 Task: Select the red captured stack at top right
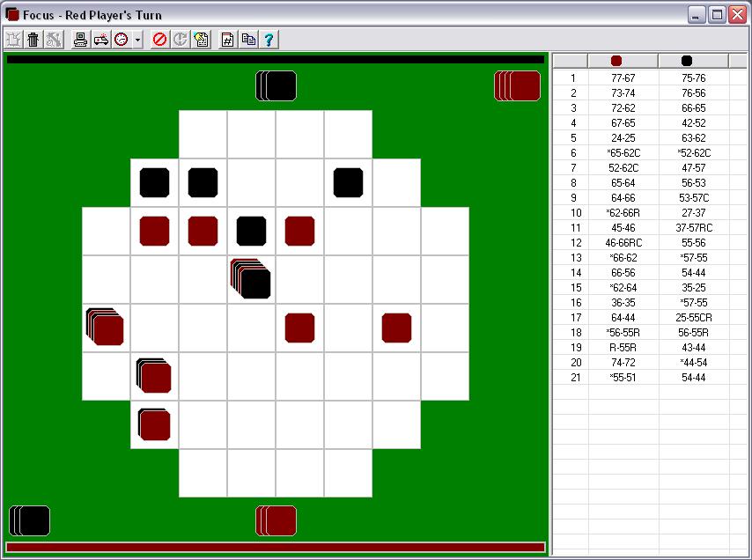[x=518, y=85]
